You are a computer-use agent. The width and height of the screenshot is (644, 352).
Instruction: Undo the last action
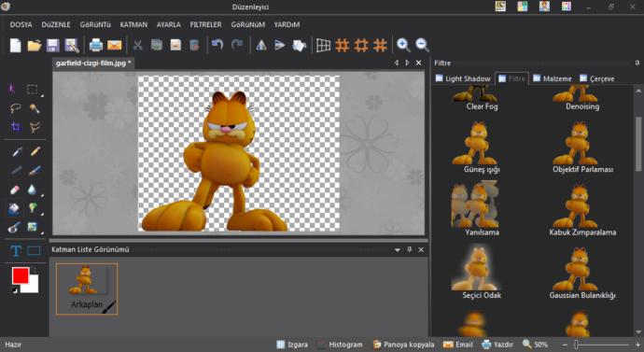tap(217, 45)
